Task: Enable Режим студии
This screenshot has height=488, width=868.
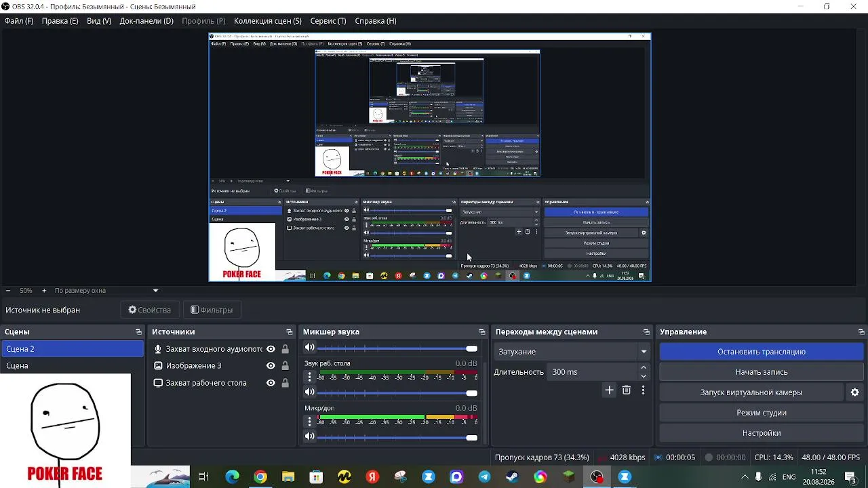Action: click(762, 413)
